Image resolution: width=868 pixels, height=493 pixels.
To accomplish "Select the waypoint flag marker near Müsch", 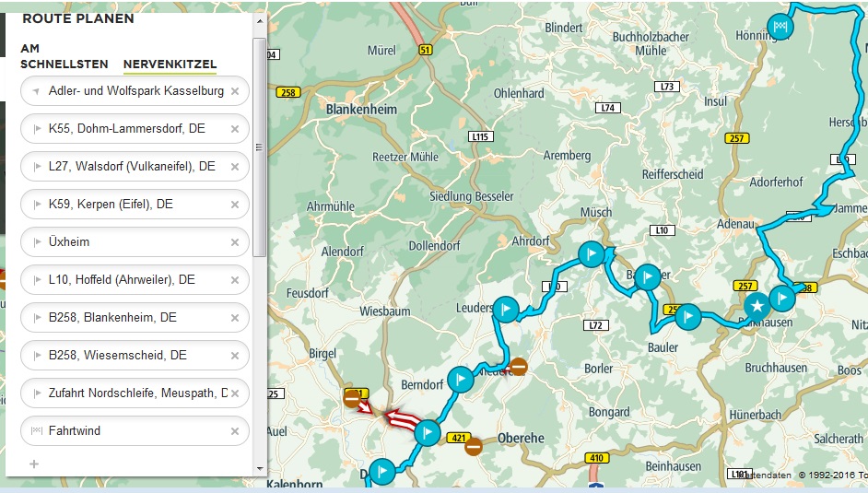I will pyautogui.click(x=592, y=254).
